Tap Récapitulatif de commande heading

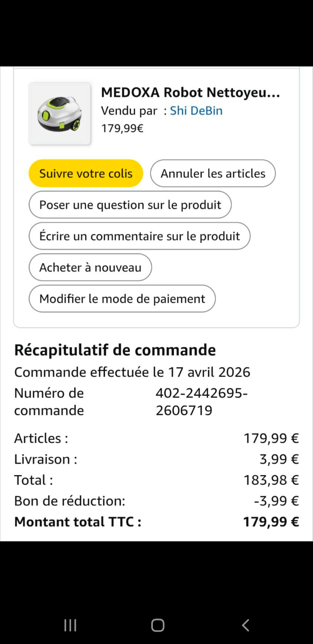(115, 350)
